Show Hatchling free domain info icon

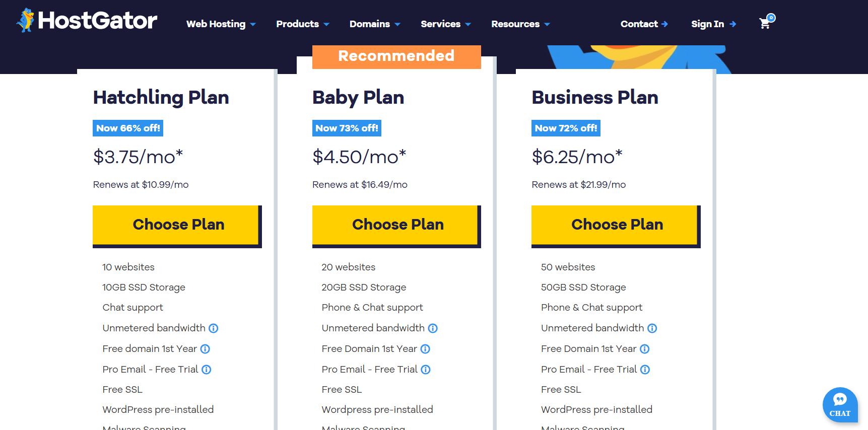tap(205, 349)
